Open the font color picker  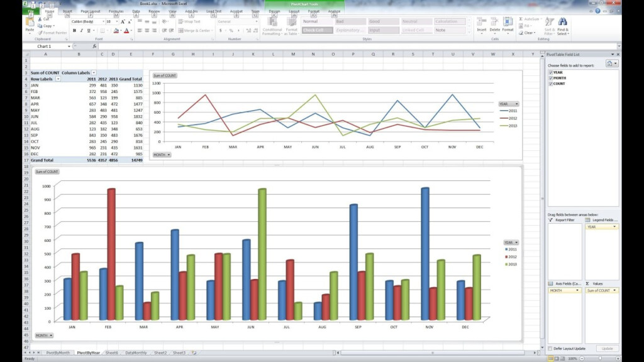click(x=131, y=30)
